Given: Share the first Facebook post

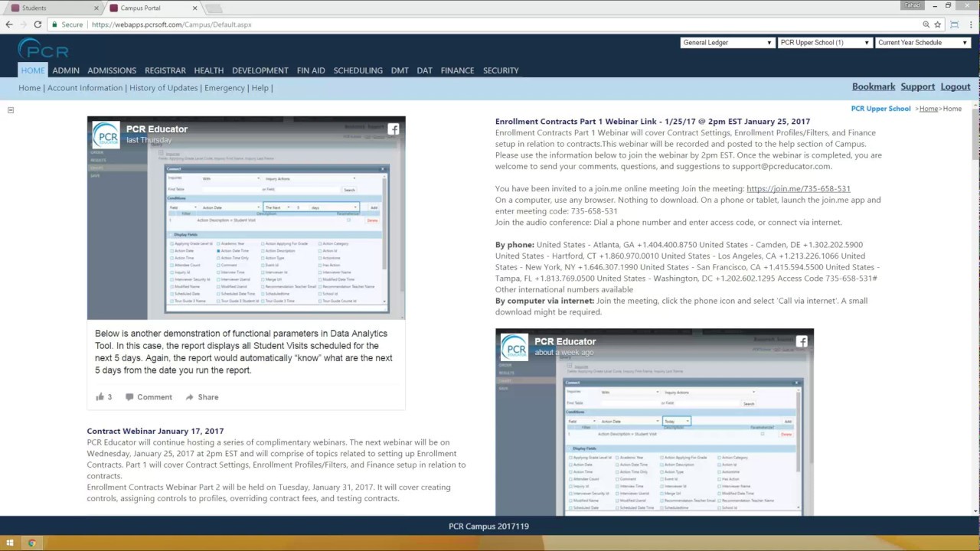Looking at the screenshot, I should pos(202,397).
